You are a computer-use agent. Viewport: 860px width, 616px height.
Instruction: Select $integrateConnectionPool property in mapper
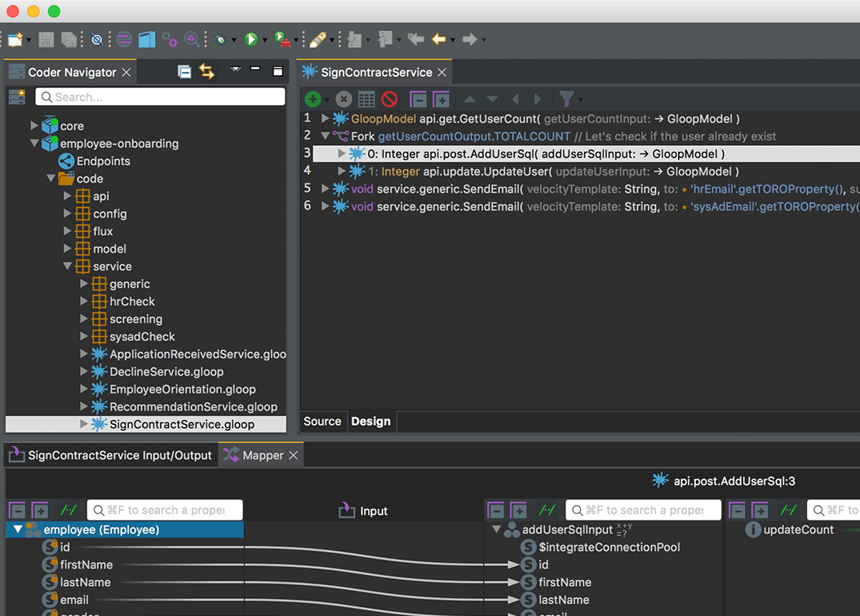click(610, 547)
